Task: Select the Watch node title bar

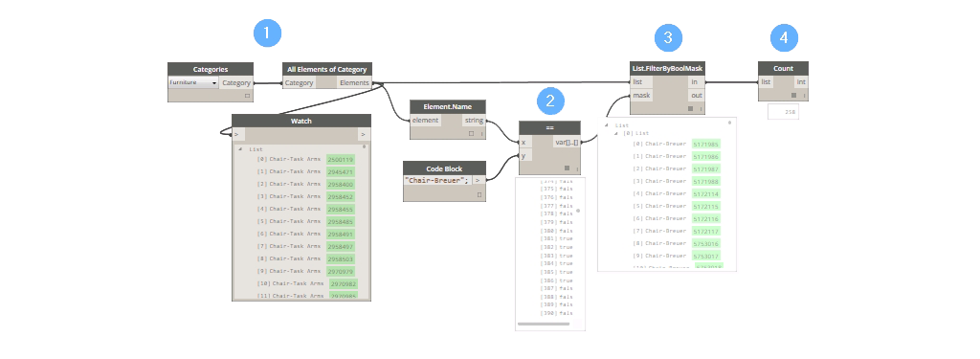Action: coord(301,121)
